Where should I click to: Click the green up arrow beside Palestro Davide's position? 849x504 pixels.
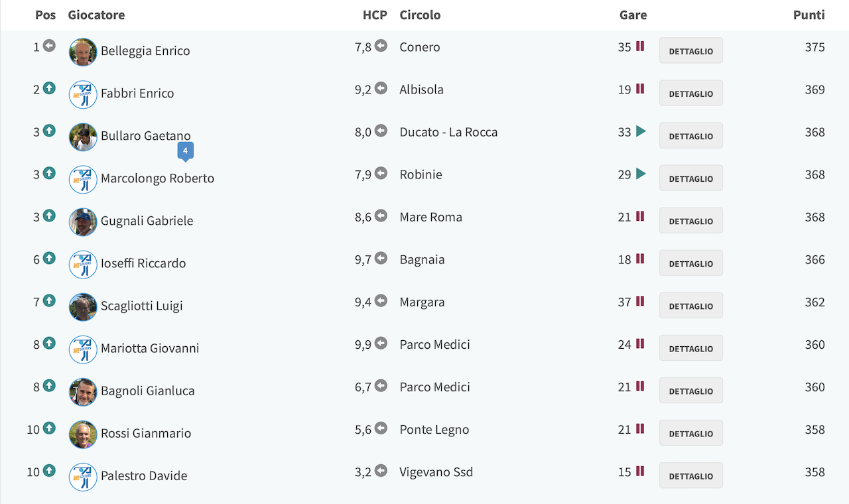pyautogui.click(x=49, y=471)
